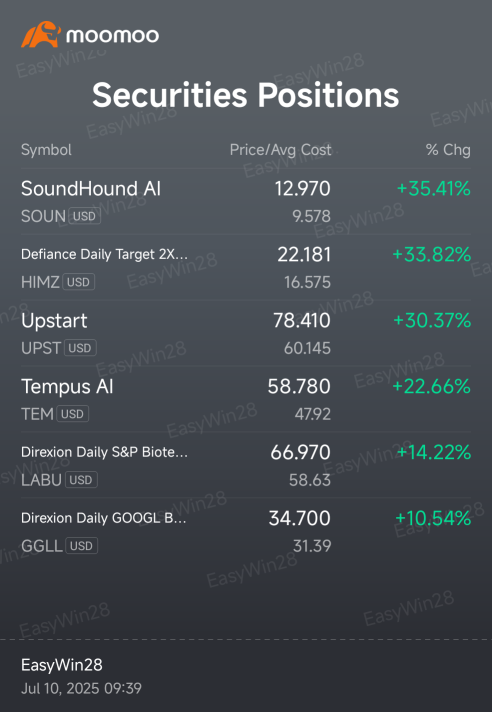Click the USD badge beside LABU
This screenshot has height=712, width=492.
[81, 480]
